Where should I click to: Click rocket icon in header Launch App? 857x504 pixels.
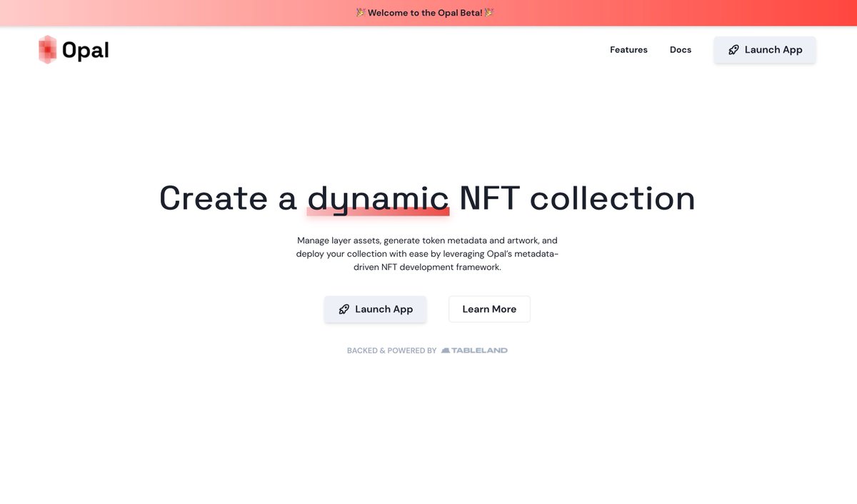tap(733, 50)
